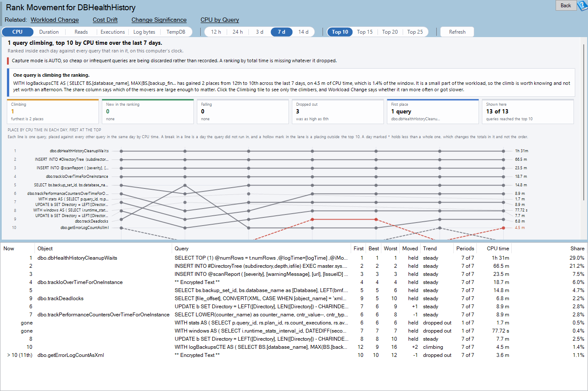Set time window to 12 h

[x=216, y=32]
